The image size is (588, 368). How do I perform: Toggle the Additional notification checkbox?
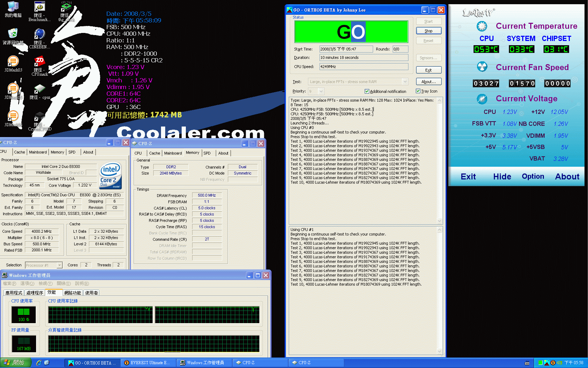pyautogui.click(x=367, y=91)
